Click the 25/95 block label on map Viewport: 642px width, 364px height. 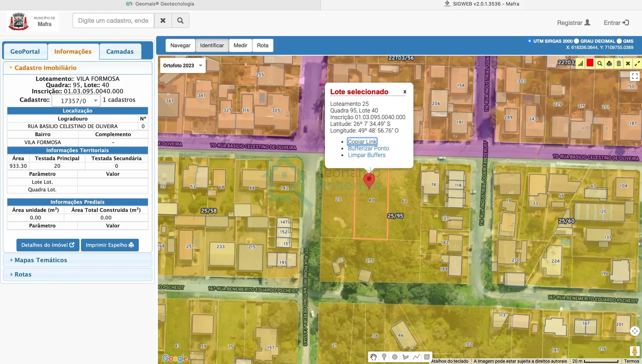tap(395, 216)
